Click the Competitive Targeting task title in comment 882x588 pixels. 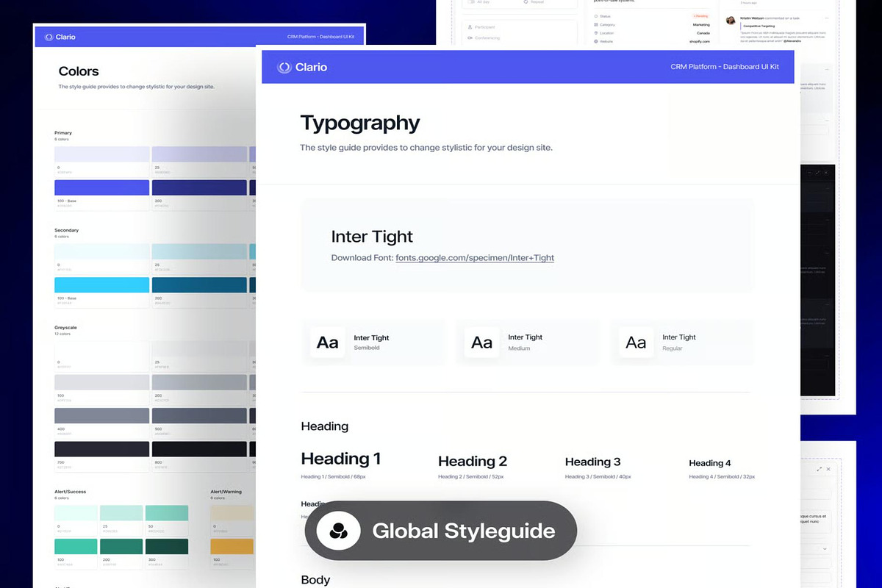point(761,26)
